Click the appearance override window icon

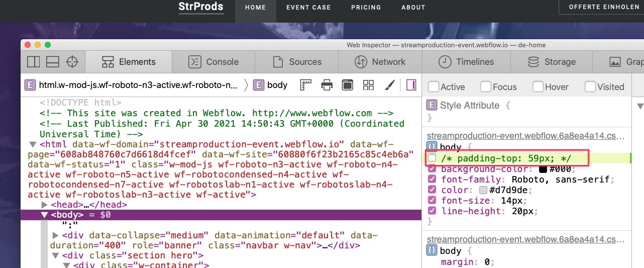click(347, 84)
